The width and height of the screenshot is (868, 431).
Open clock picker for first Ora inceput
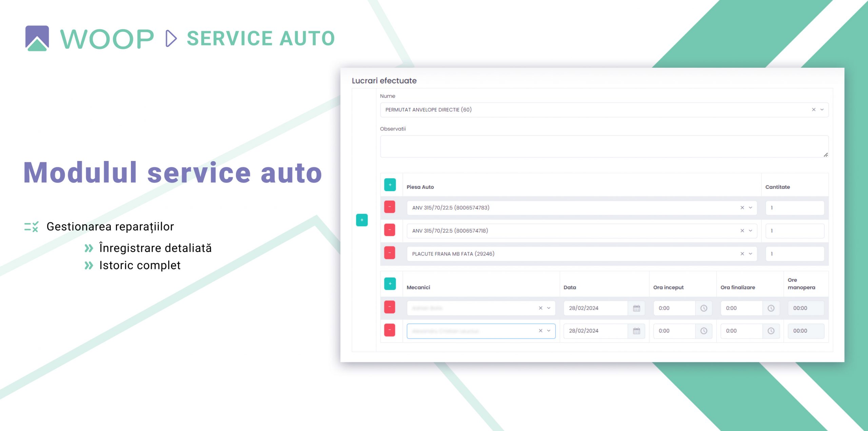(x=704, y=308)
